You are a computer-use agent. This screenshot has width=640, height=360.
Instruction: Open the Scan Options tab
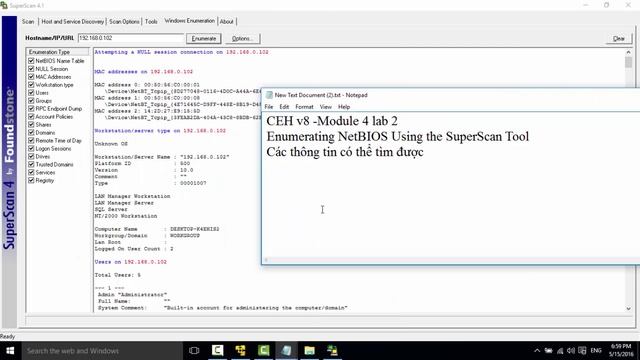(x=124, y=21)
